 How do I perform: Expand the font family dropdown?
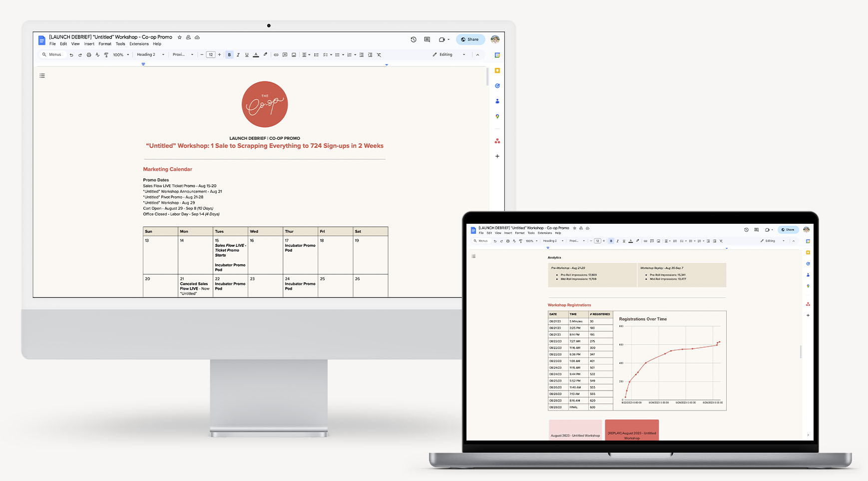click(x=183, y=54)
